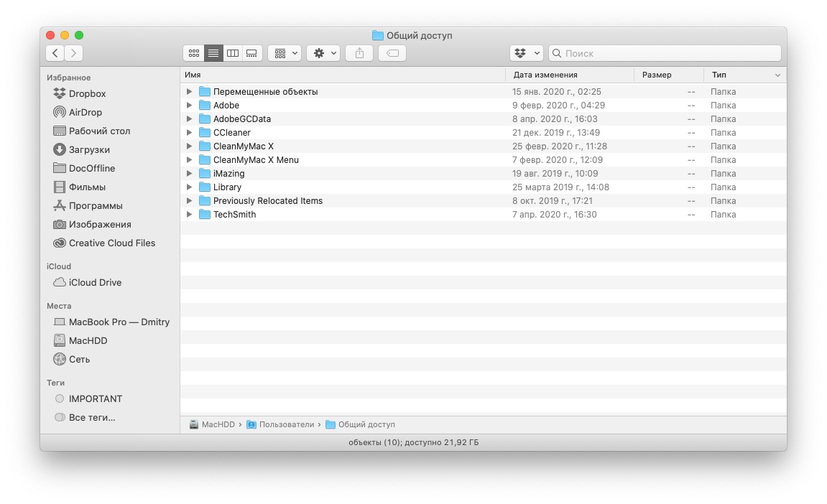
Task: Click the back navigation arrow
Action: pos(55,52)
